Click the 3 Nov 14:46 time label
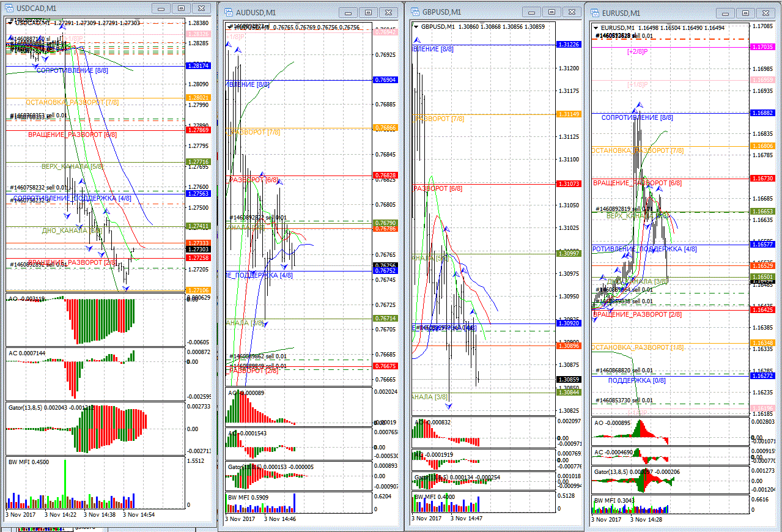Viewport: 782px width, 532px height. pyautogui.click(x=279, y=519)
